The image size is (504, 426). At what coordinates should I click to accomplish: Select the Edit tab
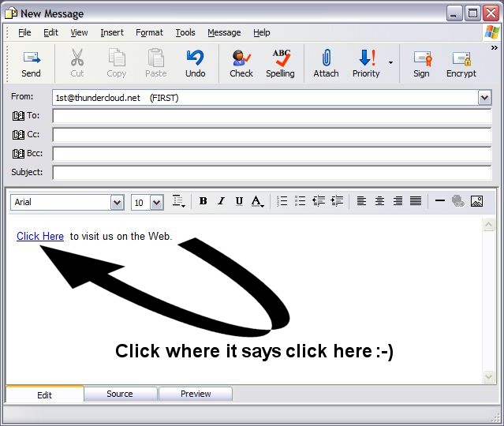coord(45,394)
